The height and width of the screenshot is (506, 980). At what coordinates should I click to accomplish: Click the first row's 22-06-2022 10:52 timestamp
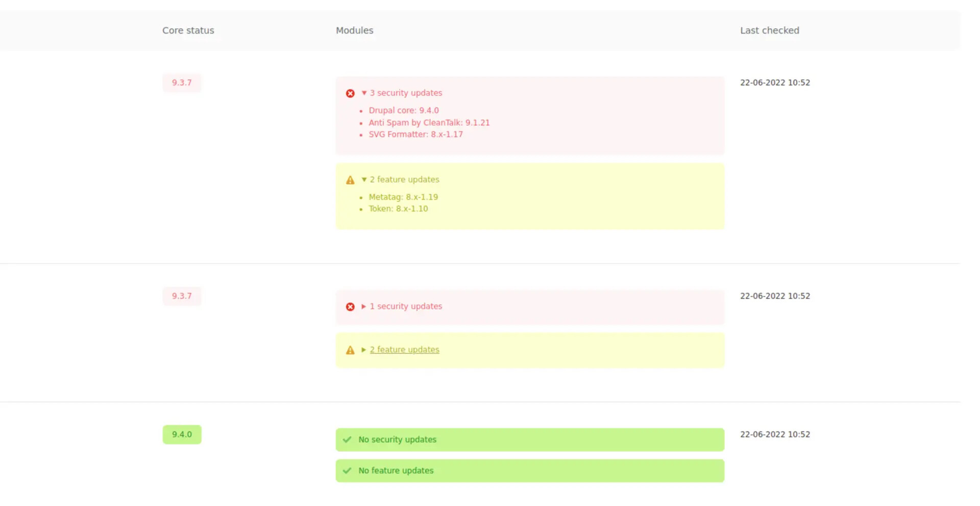[x=775, y=83]
